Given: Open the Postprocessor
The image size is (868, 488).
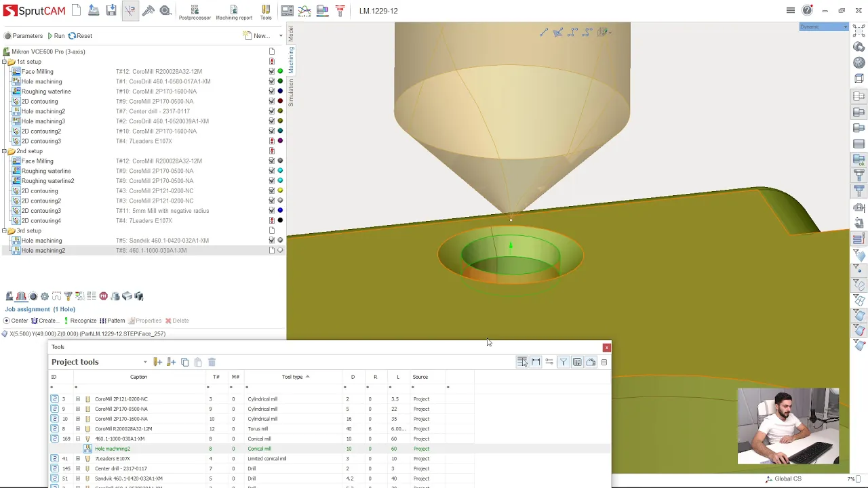Looking at the screenshot, I should click(195, 12).
